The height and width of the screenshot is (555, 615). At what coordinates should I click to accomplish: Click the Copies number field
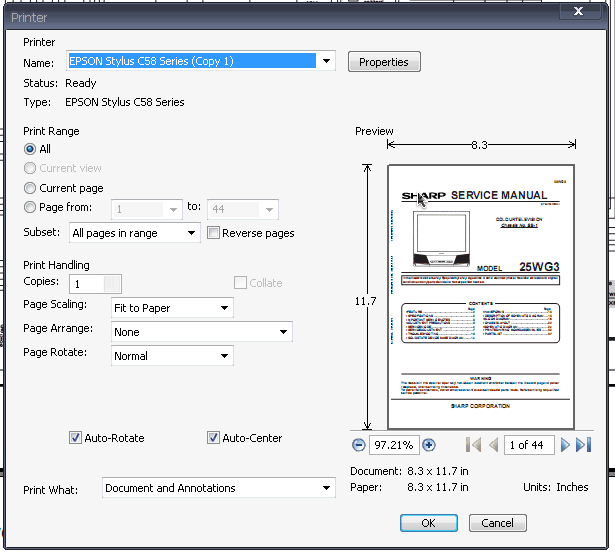coord(87,284)
